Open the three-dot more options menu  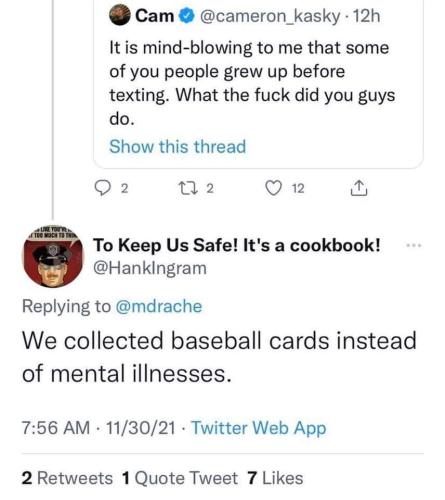(414, 245)
